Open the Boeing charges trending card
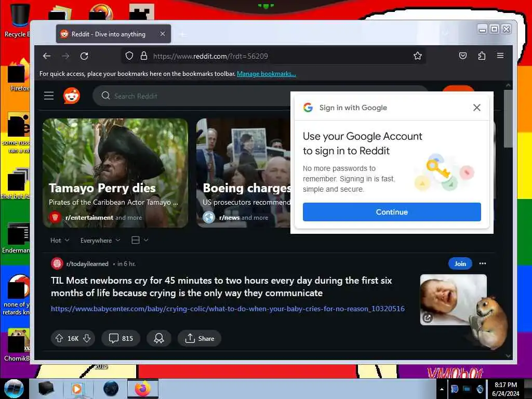The width and height of the screenshot is (532, 399). coord(244,173)
